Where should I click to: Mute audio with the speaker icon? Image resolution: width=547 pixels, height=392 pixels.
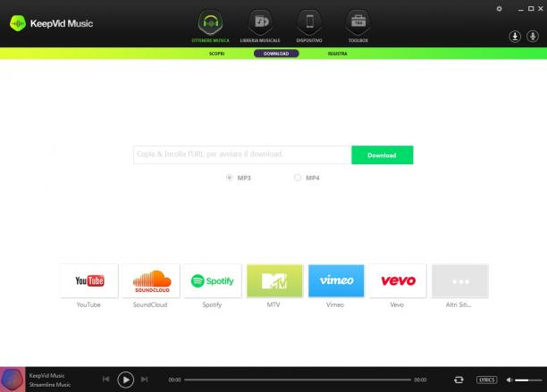[509, 379]
